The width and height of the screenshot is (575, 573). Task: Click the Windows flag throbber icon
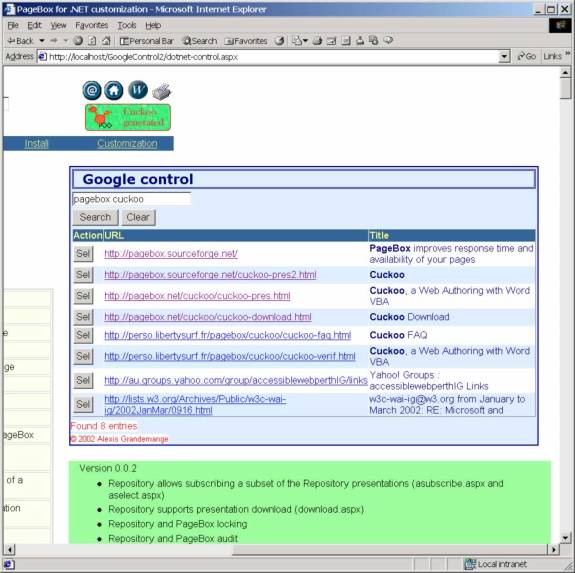(560, 26)
